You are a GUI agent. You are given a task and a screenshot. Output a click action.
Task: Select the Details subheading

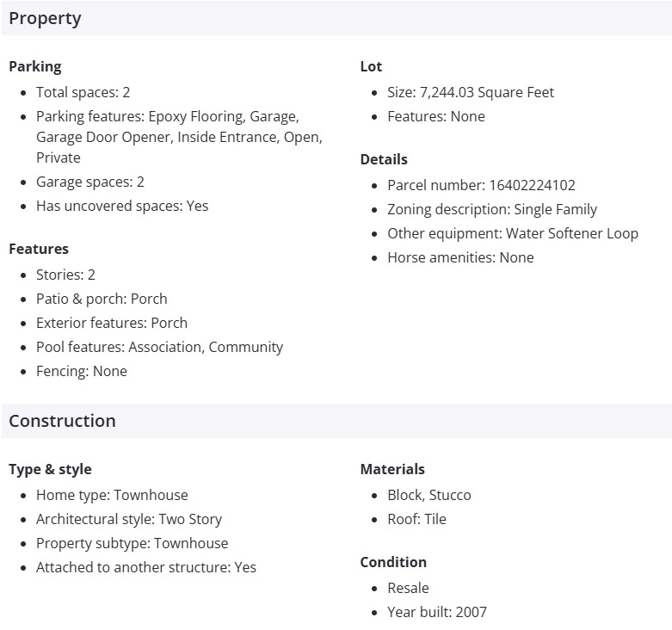coord(384,159)
